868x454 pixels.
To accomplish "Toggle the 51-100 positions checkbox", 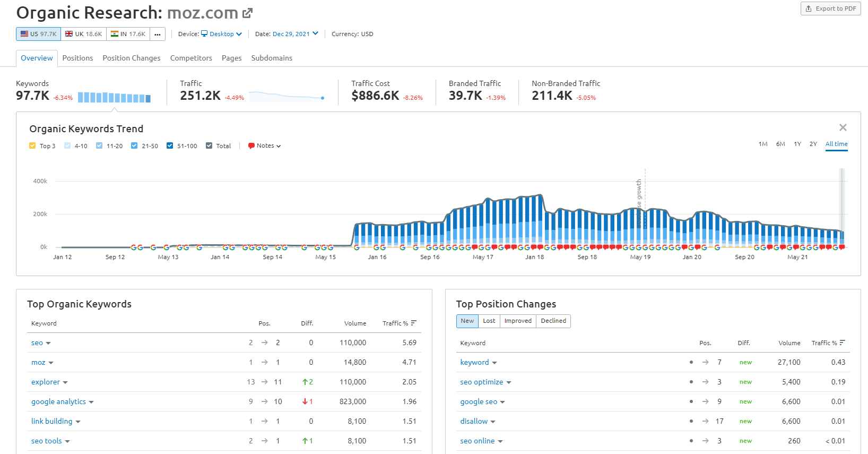I will coord(170,145).
